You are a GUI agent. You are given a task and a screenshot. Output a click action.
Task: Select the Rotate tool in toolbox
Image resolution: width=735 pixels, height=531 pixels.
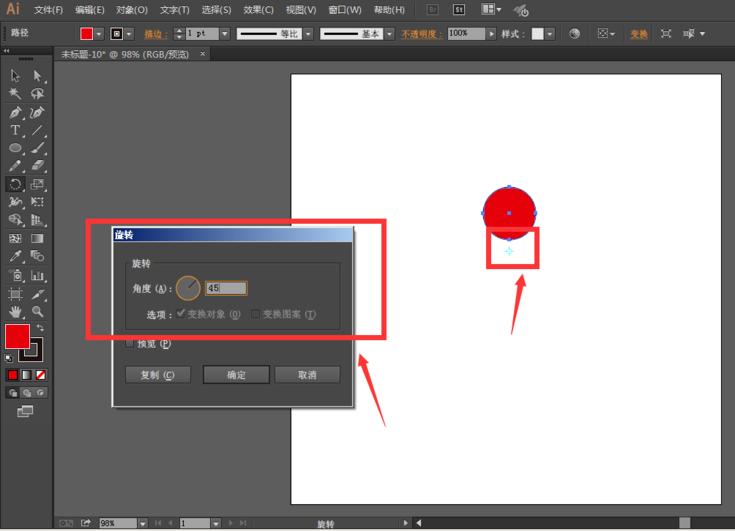(15, 184)
